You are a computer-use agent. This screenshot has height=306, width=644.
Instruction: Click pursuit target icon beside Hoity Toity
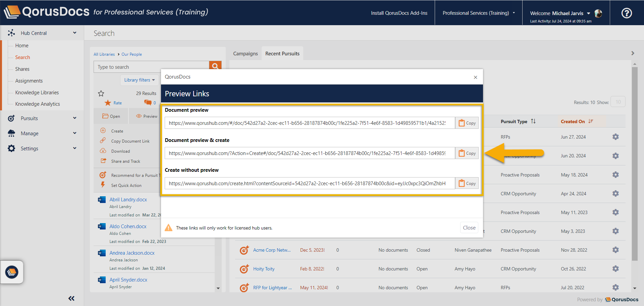pos(244,269)
